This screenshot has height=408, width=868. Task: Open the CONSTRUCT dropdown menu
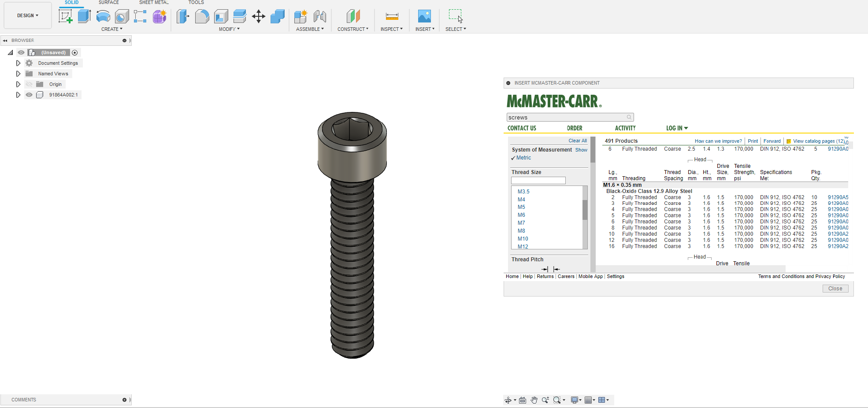352,29
